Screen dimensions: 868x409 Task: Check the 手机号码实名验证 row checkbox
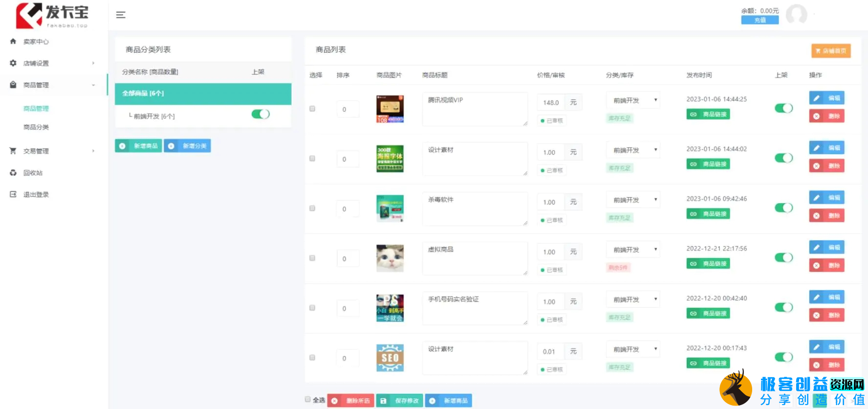tap(312, 308)
